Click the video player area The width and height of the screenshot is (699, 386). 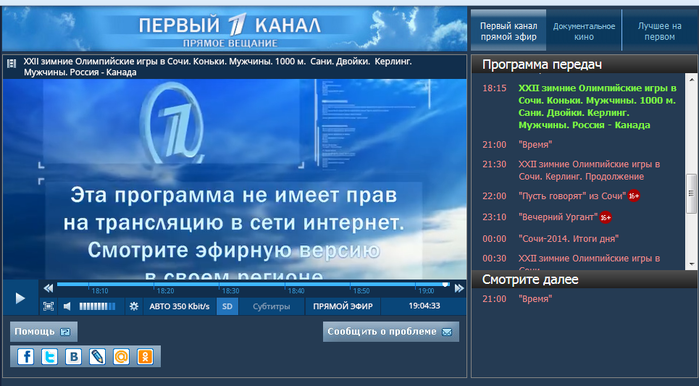click(234, 179)
